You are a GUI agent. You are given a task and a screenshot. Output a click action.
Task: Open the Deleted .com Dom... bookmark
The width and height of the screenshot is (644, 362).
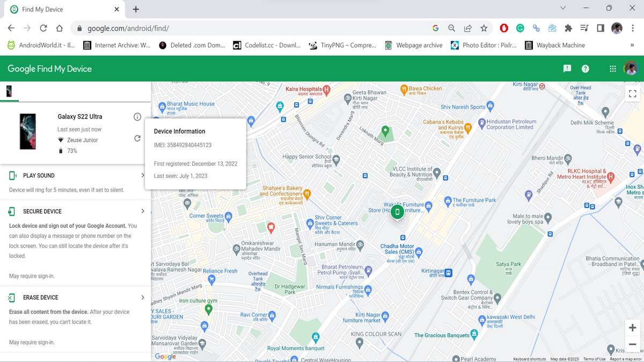[x=192, y=45]
